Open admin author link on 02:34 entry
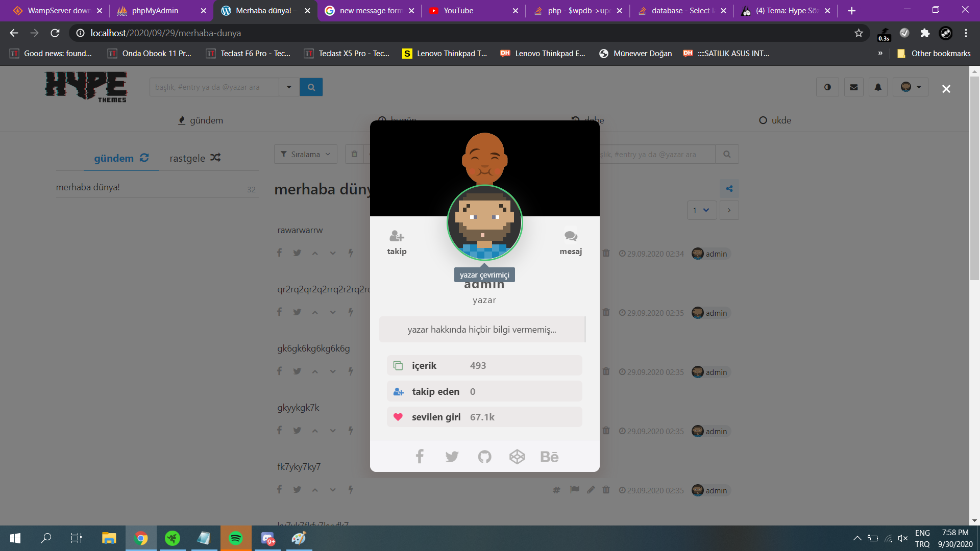The image size is (980, 551). point(711,254)
